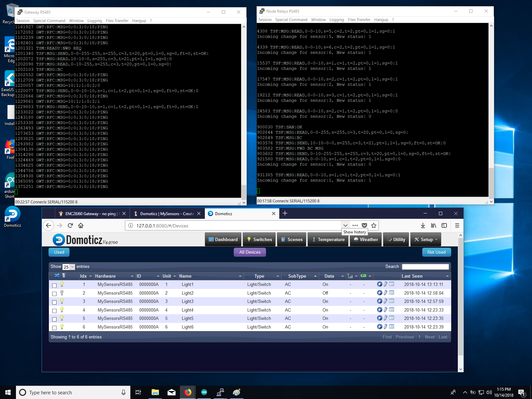Screen dimensions: 532x399
Task: Open Light2 log list icon
Action: (392, 293)
